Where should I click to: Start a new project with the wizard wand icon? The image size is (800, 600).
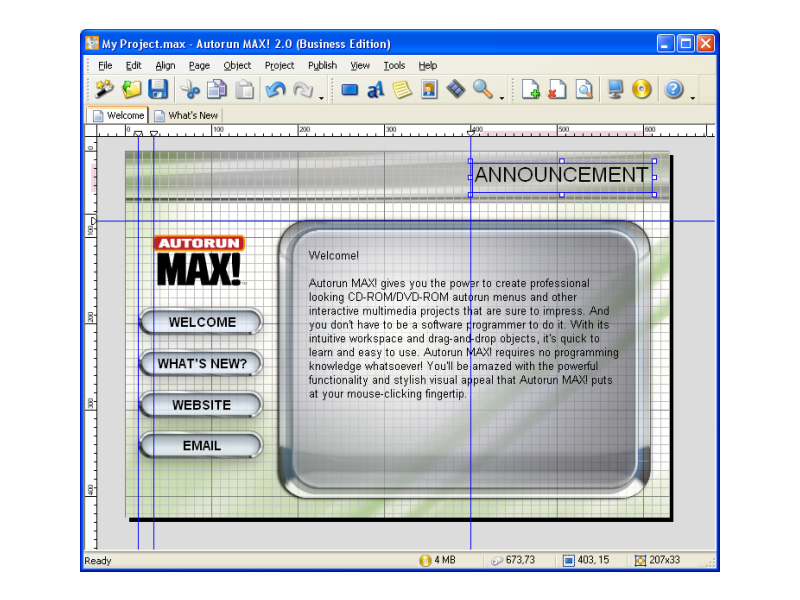pyautogui.click(x=105, y=89)
